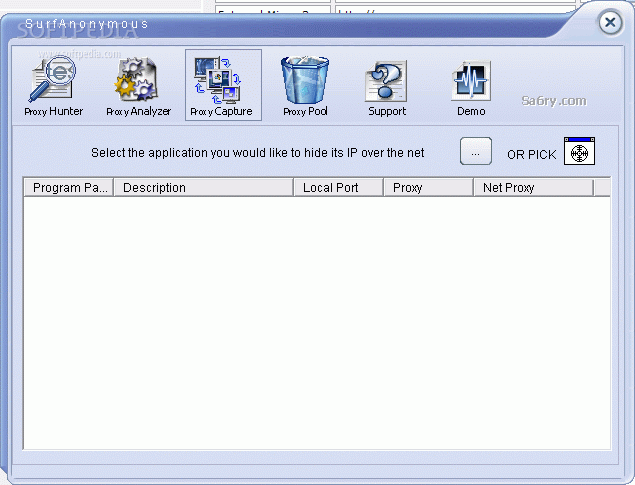Click the Proxy Hunter text label

[x=53, y=111]
